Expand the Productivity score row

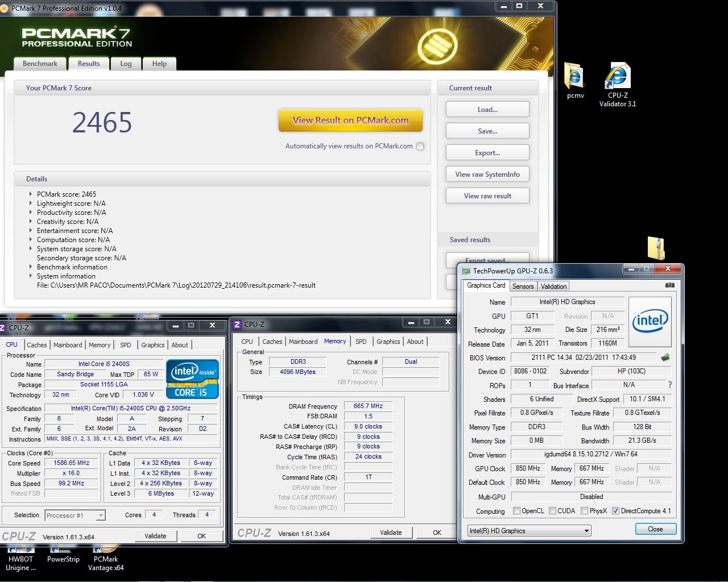31,212
